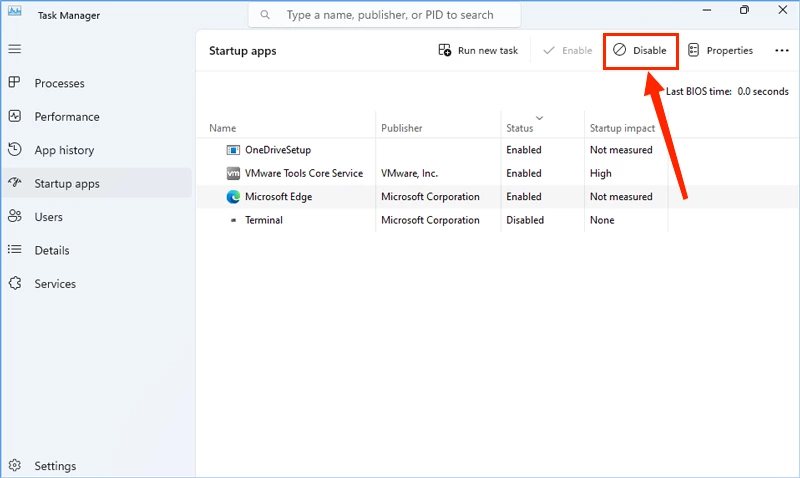This screenshot has height=478, width=800.
Task: Focus the name, publisher, PID search box
Action: pyautogui.click(x=385, y=15)
